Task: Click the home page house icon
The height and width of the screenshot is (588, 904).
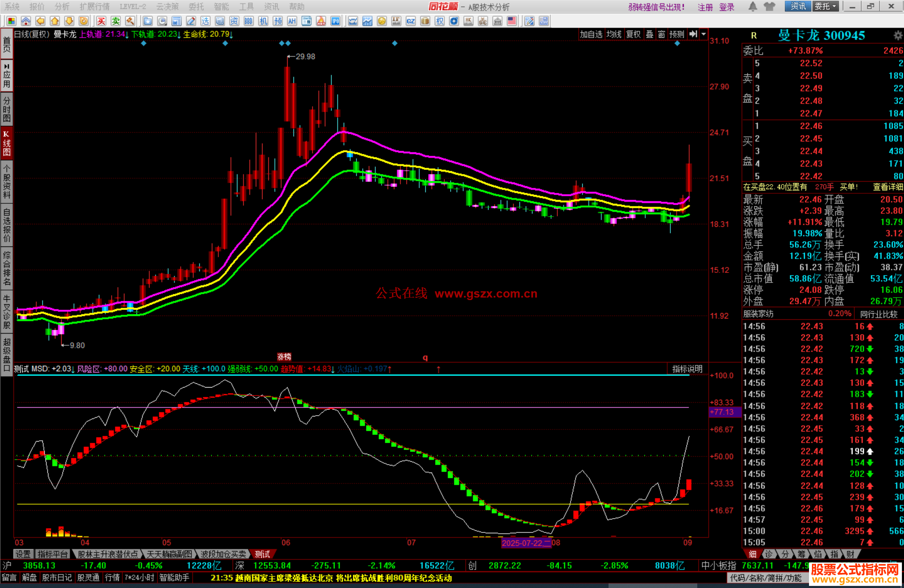Action: pos(26,21)
